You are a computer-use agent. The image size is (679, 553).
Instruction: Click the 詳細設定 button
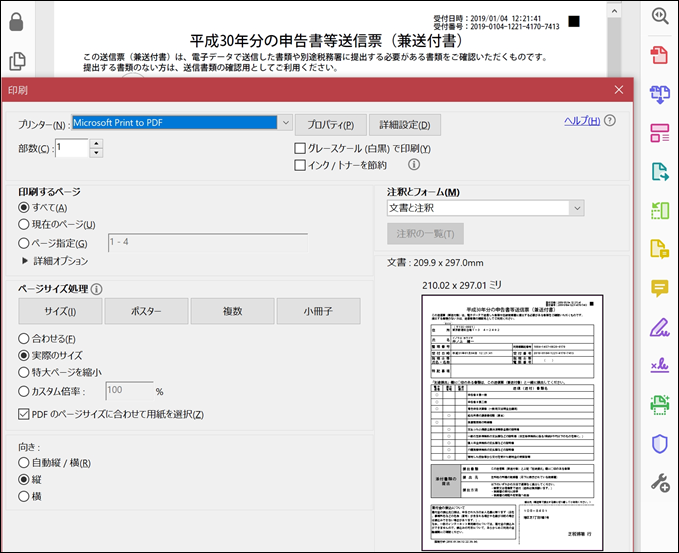coord(405,125)
